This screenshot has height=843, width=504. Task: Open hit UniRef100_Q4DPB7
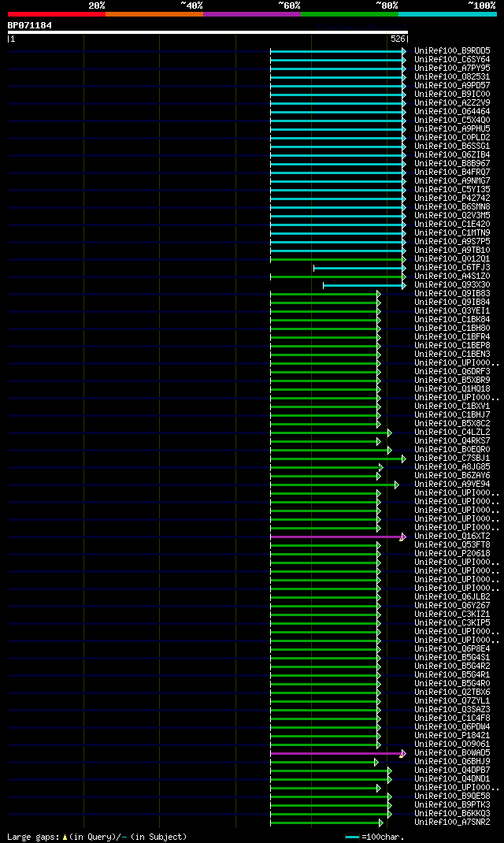452,770
